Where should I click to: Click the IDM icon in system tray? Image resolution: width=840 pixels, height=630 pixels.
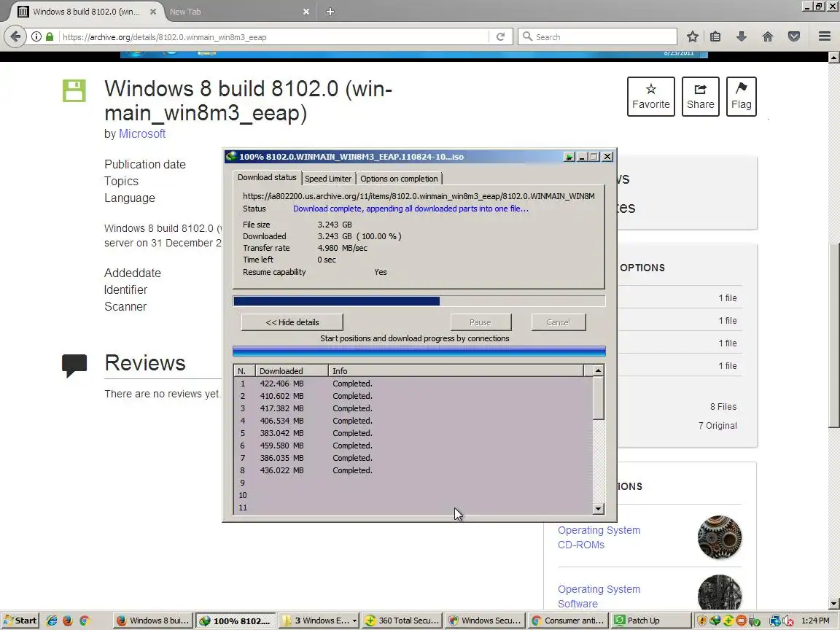click(715, 621)
